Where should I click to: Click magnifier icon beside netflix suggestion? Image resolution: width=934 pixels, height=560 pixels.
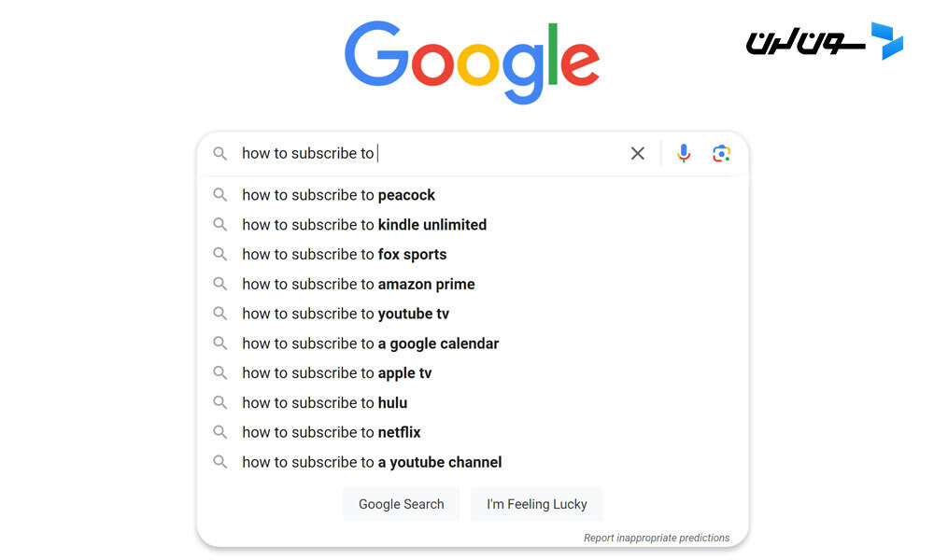[219, 432]
